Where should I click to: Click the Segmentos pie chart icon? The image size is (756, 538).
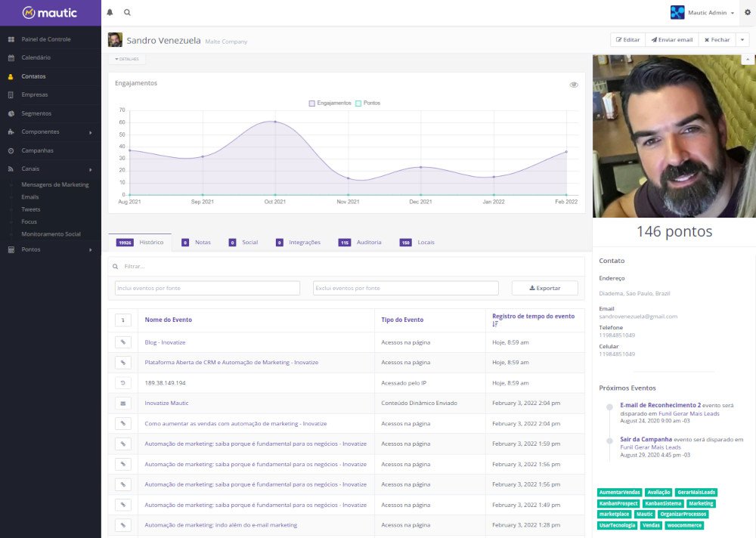click(11, 113)
